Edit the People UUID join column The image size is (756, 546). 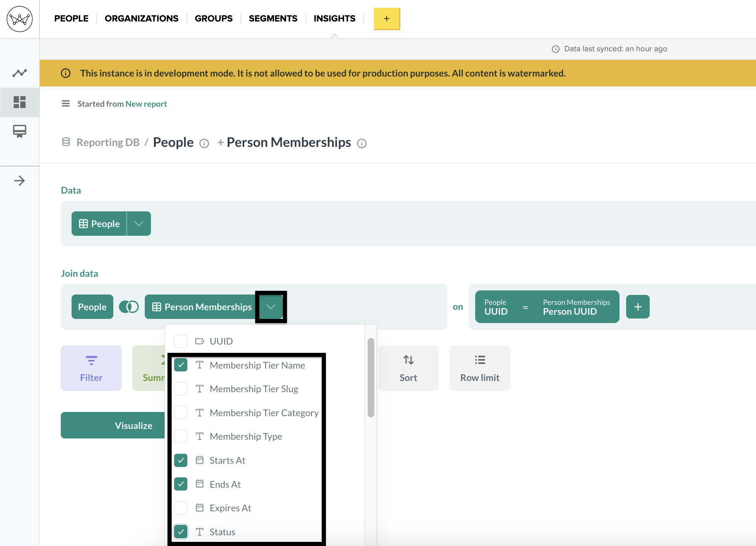[x=496, y=307]
